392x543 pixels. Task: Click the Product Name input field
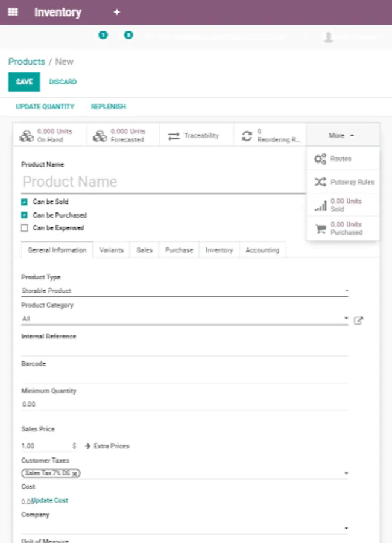coord(163,182)
